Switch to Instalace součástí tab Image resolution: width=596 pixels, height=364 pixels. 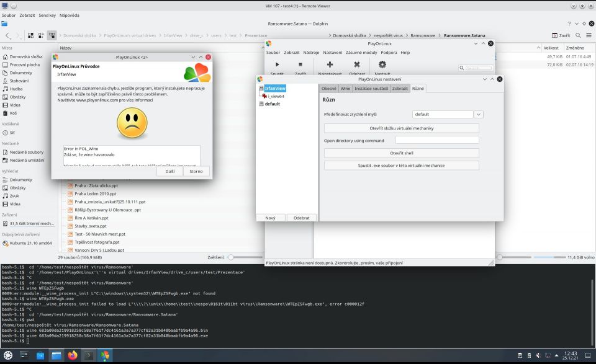[x=371, y=89]
